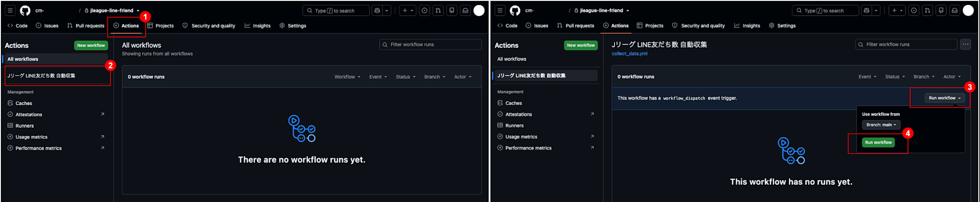Click the GitHub logo in the left screenshot
This screenshot has height=202, width=980.
pos(25,10)
